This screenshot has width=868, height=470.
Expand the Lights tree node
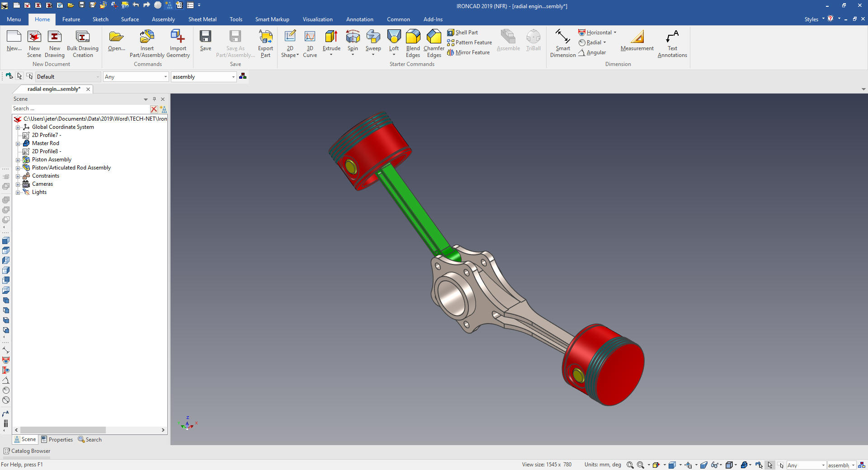(18, 192)
